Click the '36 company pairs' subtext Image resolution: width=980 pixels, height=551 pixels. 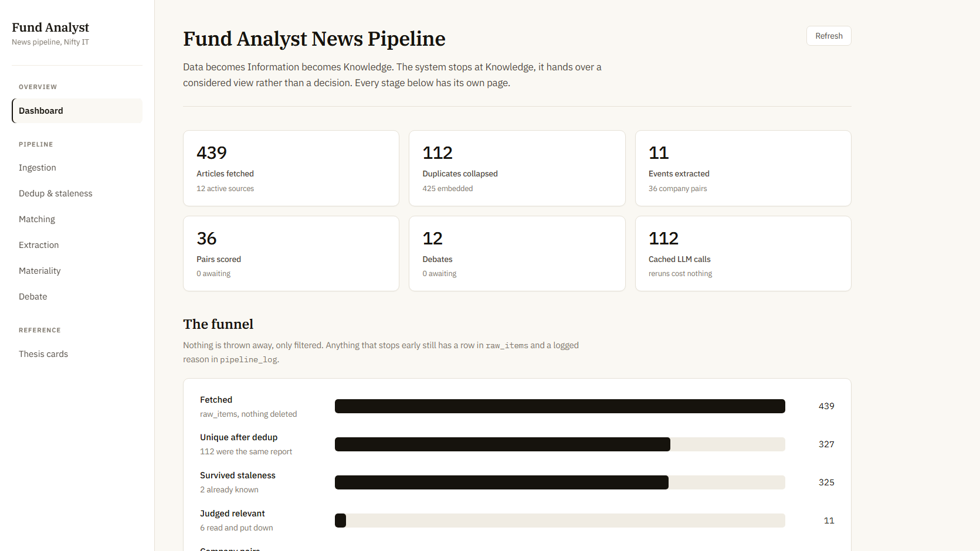677,189
